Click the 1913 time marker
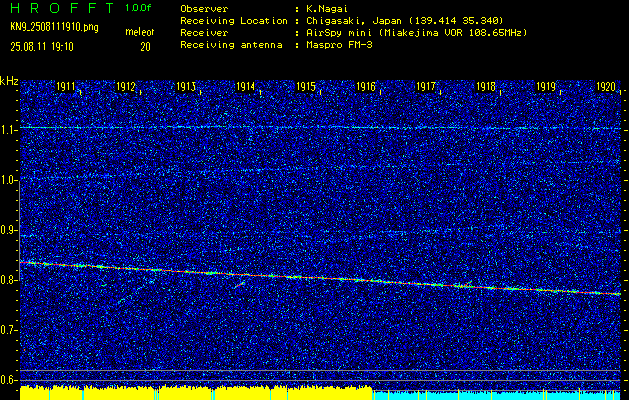The width and height of the screenshot is (629, 400). [x=186, y=86]
